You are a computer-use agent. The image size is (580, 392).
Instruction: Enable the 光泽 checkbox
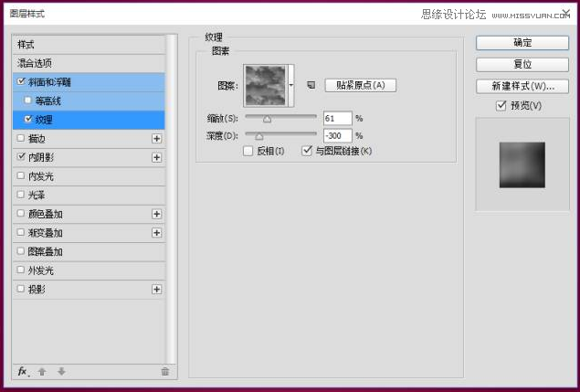pyautogui.click(x=21, y=195)
